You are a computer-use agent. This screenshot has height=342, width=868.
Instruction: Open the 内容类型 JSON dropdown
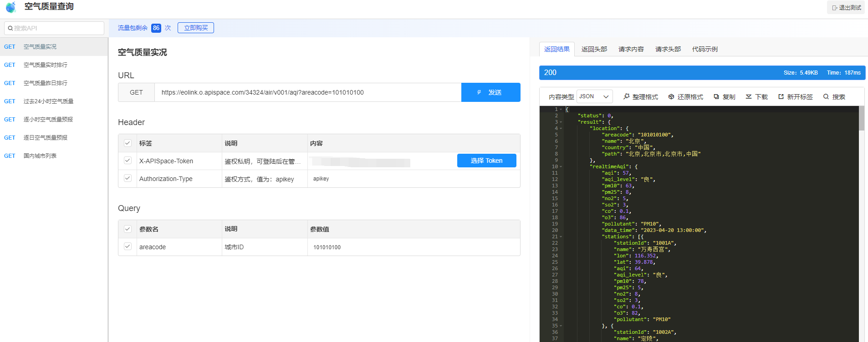click(x=594, y=96)
